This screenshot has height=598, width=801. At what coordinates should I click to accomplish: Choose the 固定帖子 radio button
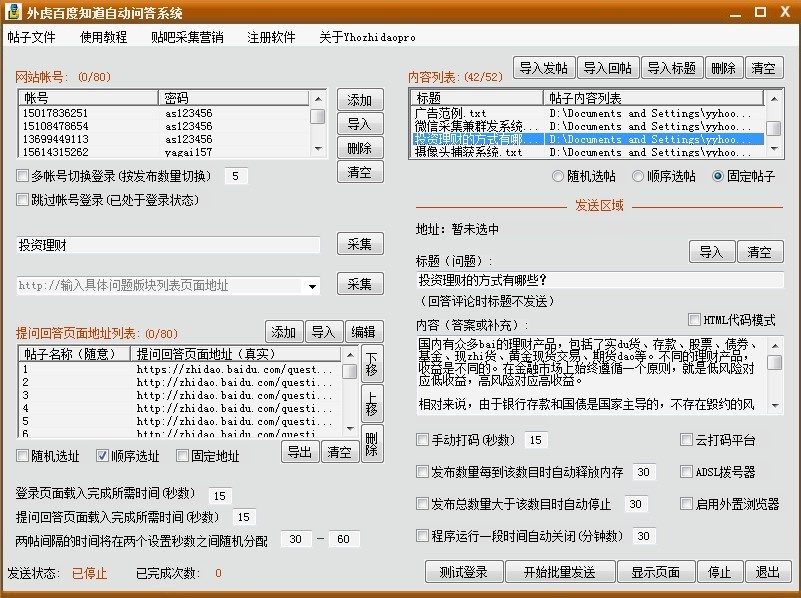click(718, 177)
